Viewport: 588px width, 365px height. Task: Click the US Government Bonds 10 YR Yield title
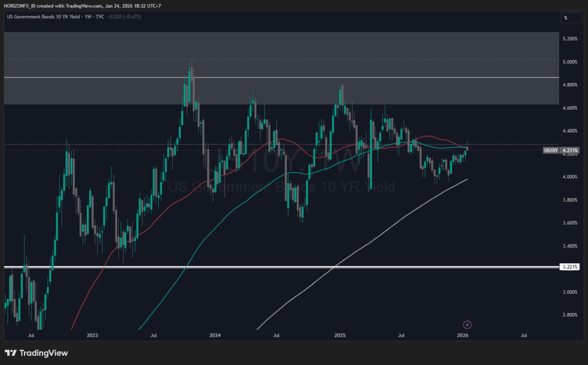coord(41,17)
